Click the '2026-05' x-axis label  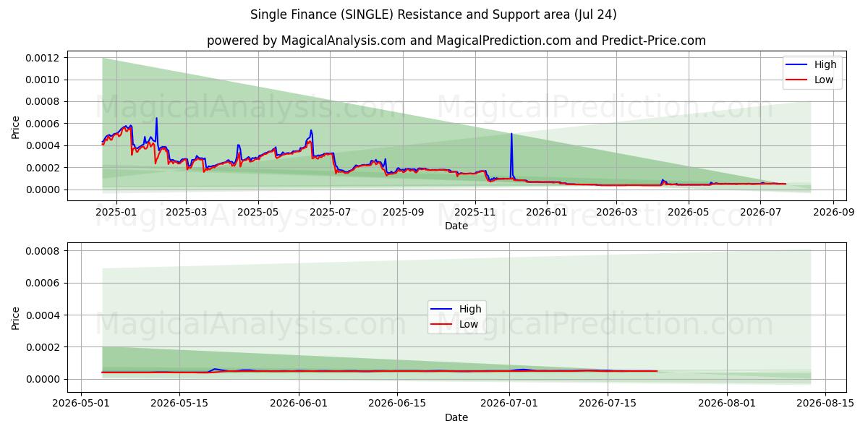689,213
